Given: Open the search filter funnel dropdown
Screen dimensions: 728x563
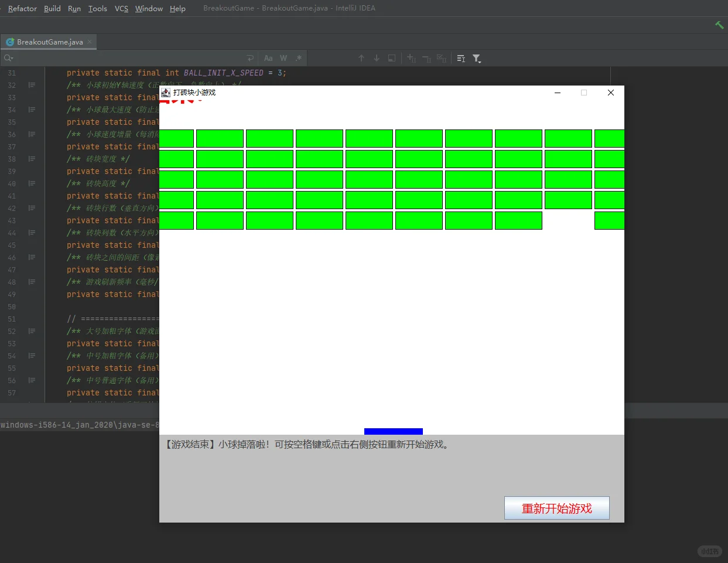Looking at the screenshot, I should pos(477,58).
